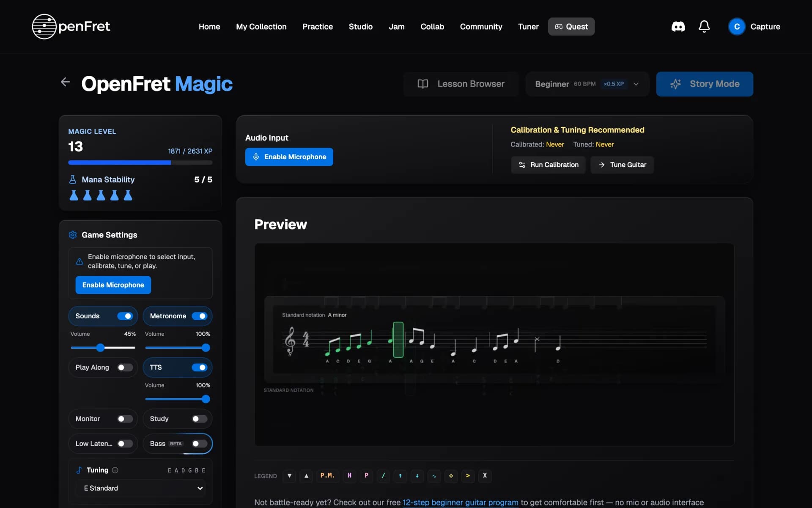Select the accent legend symbol
This screenshot has height=508, width=812.
[x=468, y=476]
